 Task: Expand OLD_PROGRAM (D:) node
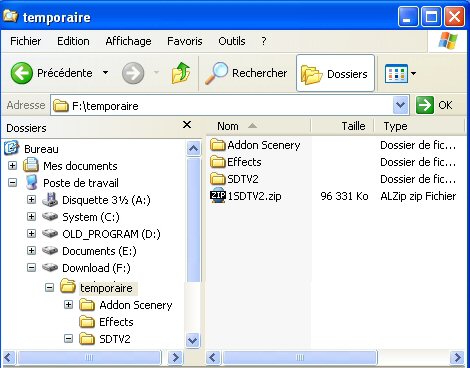point(31,233)
